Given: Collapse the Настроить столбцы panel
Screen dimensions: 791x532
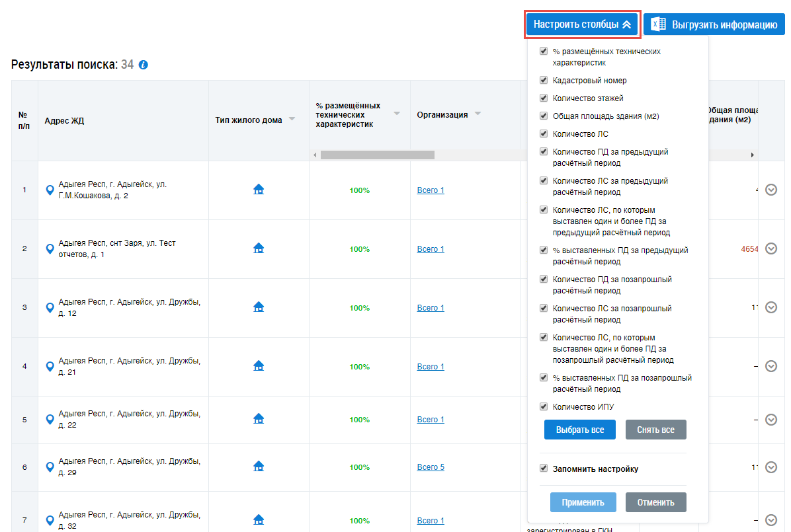Looking at the screenshot, I should [x=582, y=25].
